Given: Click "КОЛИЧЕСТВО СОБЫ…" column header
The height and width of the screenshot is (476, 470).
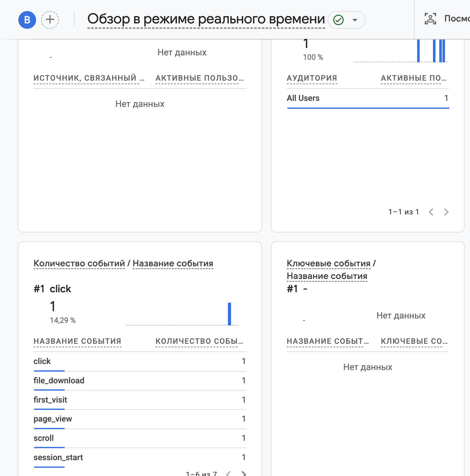Looking at the screenshot, I should (x=199, y=341).
